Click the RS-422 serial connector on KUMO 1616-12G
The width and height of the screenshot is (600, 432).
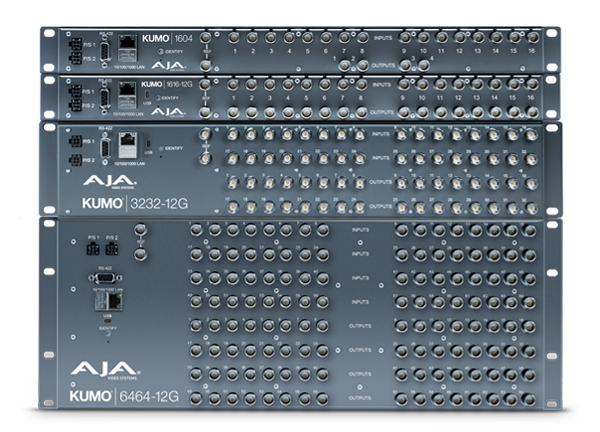[x=104, y=96]
